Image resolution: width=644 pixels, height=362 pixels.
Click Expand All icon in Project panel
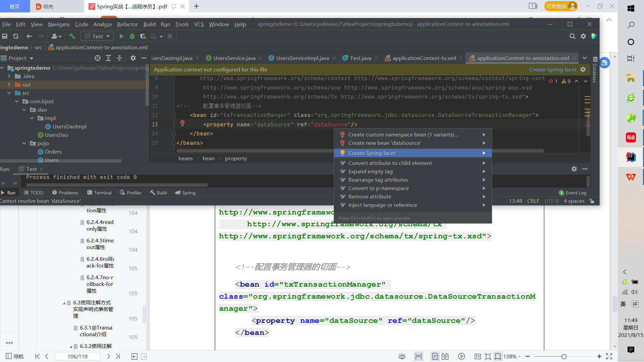click(x=108, y=58)
